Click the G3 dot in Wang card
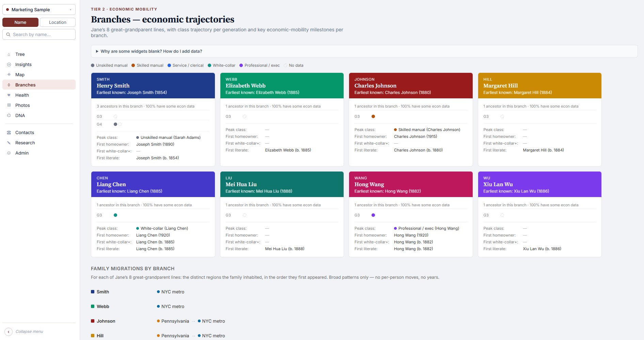644x340 pixels. pos(373,215)
